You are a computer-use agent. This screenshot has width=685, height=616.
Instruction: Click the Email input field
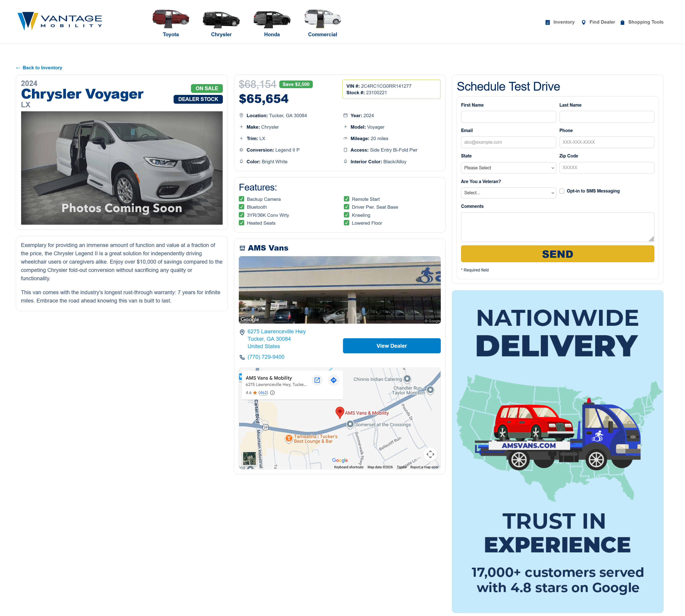[x=508, y=142]
